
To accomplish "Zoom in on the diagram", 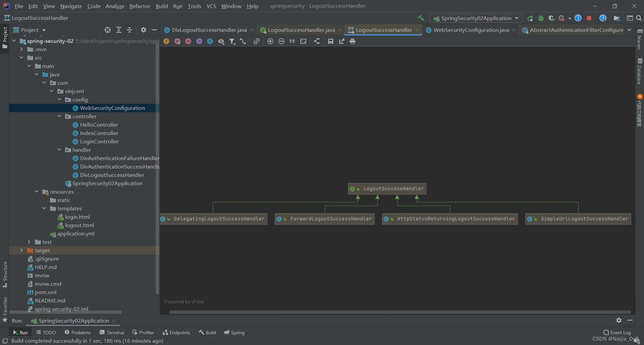I will [x=270, y=41].
